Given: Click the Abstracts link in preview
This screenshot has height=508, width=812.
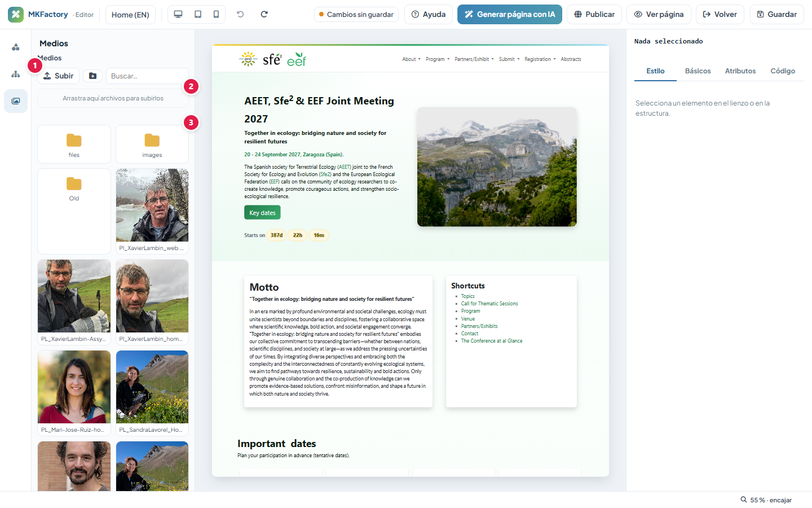Looking at the screenshot, I should pyautogui.click(x=571, y=59).
